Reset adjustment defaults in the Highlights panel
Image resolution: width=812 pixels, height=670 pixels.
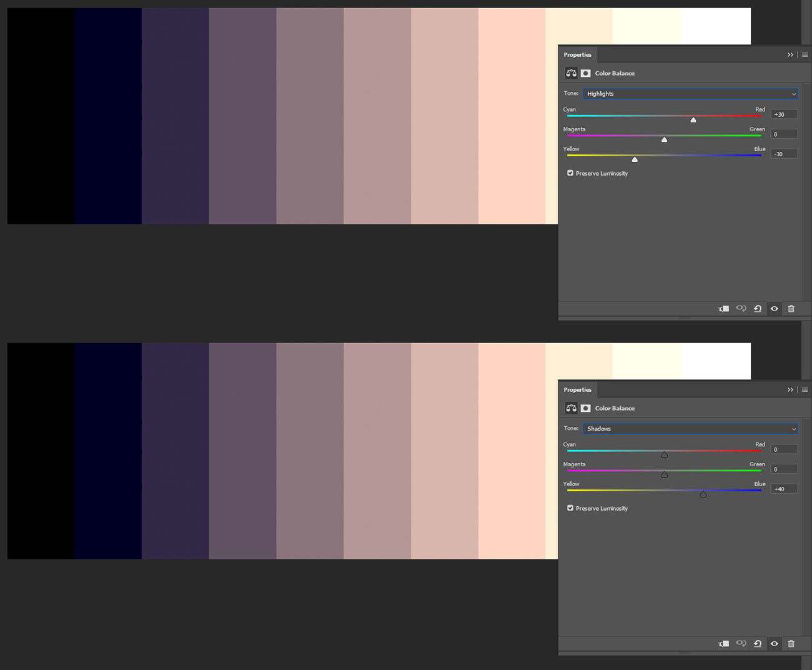coord(758,309)
